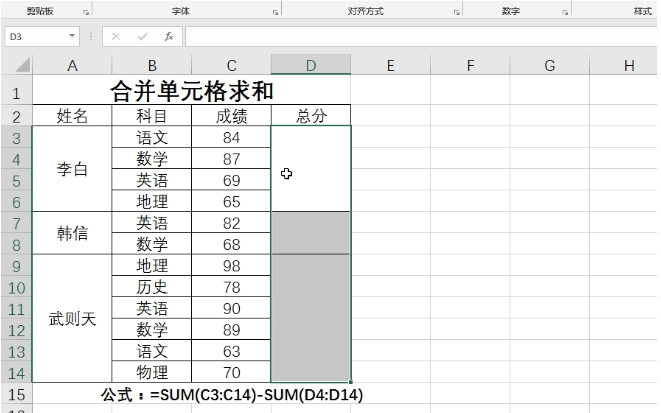Select the merged cell 武则天
The width and height of the screenshot is (661, 413).
[72, 319]
